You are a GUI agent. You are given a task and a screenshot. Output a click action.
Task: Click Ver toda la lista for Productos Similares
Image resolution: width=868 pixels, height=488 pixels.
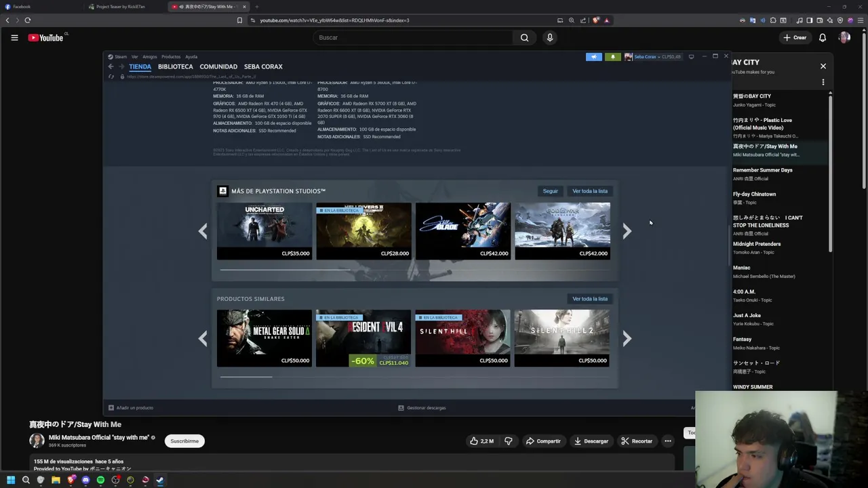pyautogui.click(x=590, y=299)
